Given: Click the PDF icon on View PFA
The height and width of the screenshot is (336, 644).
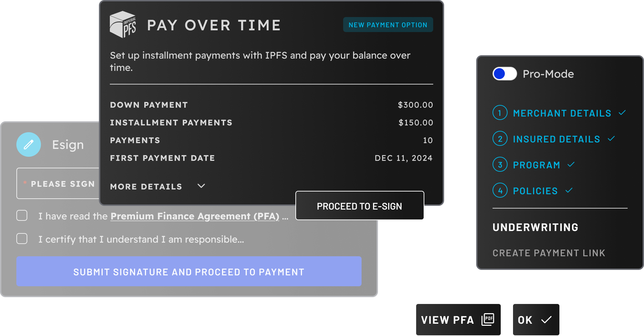Looking at the screenshot, I should coord(488,319).
